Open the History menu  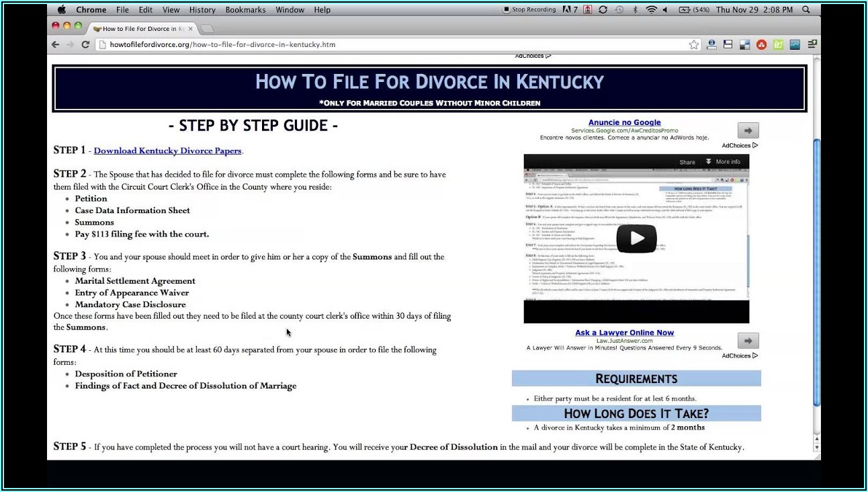[202, 10]
